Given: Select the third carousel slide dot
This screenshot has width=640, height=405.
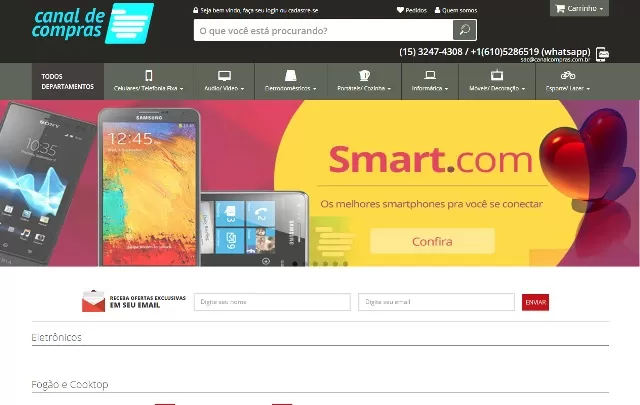Looking at the screenshot, I should coord(315,264).
